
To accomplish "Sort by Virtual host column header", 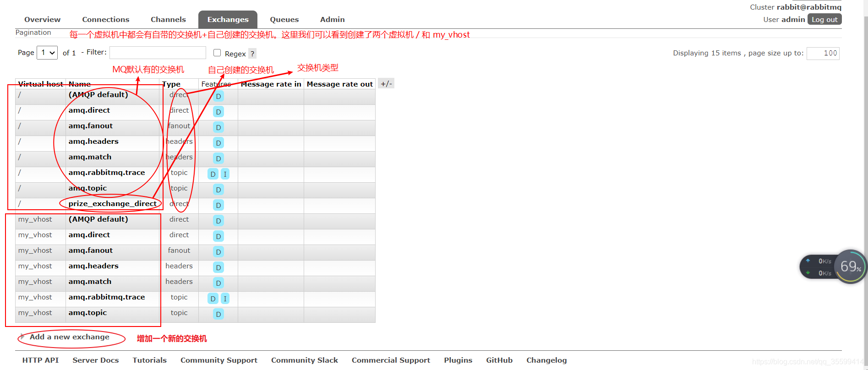I will tap(40, 84).
